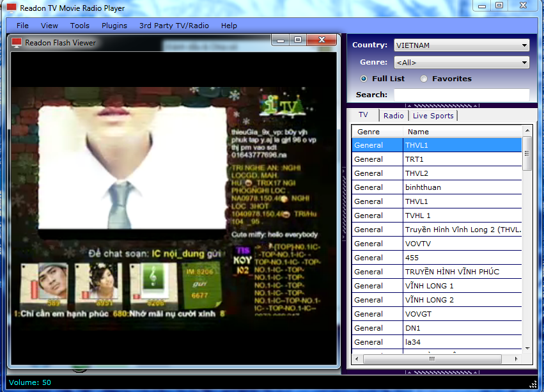Click the vertical splitter between viewer and list

[x=344, y=204]
